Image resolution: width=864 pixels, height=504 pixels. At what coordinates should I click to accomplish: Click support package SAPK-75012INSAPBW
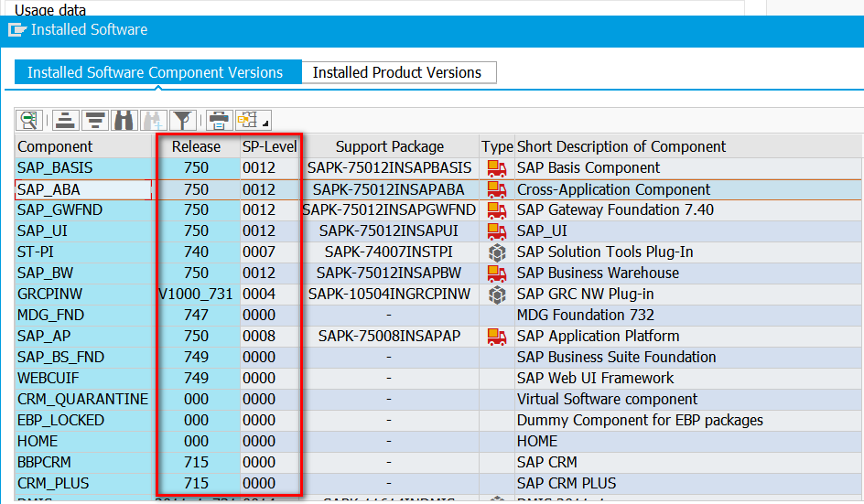[389, 273]
